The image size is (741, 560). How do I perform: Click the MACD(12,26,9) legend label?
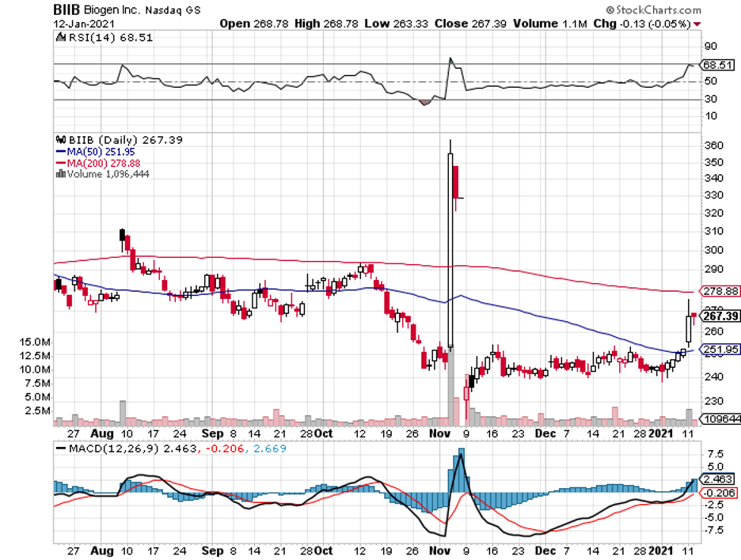tap(113, 448)
